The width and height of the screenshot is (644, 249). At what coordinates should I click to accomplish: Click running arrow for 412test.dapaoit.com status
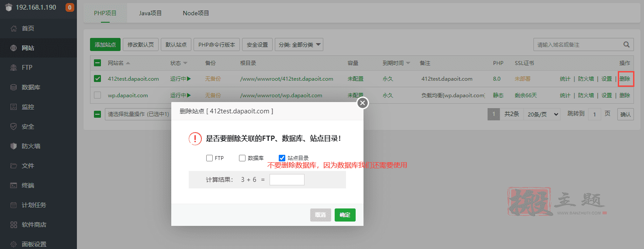tap(189, 79)
